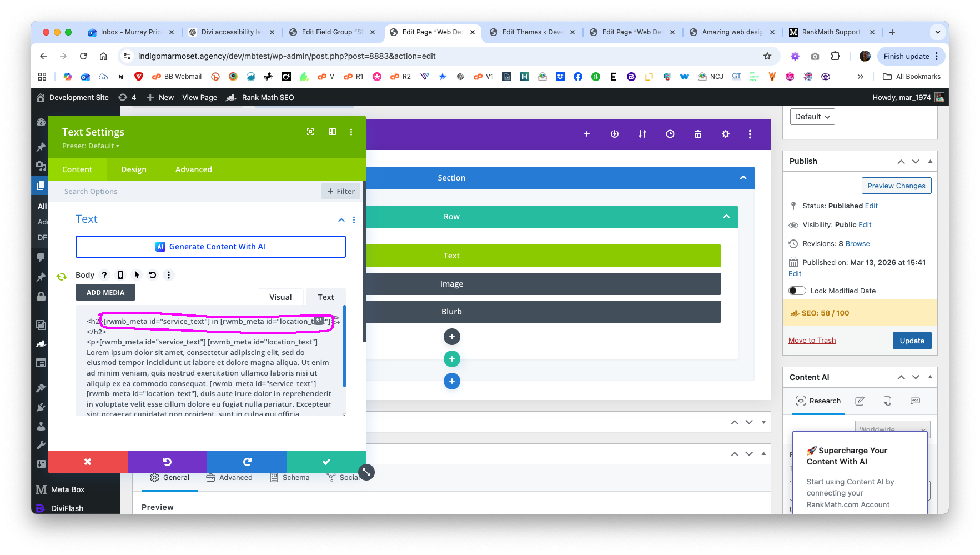The height and width of the screenshot is (555, 980).
Task: Click the Search Options input field
Action: [189, 192]
